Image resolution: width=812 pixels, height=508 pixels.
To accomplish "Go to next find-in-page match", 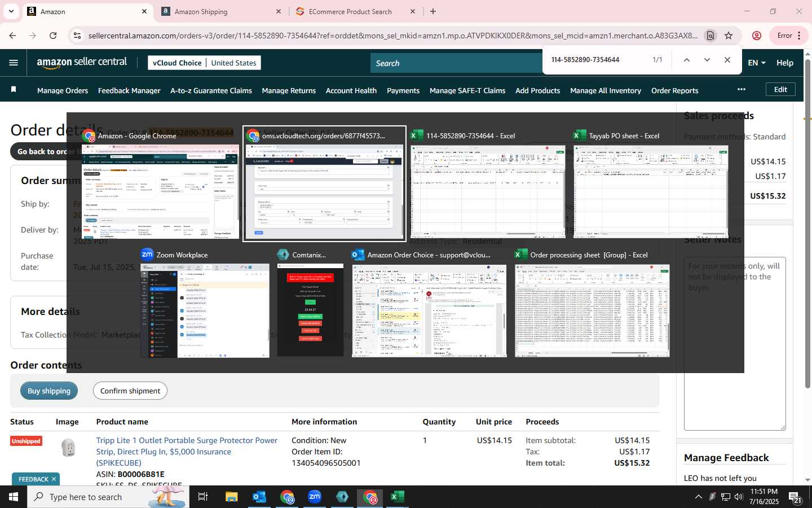I will 707,60.
